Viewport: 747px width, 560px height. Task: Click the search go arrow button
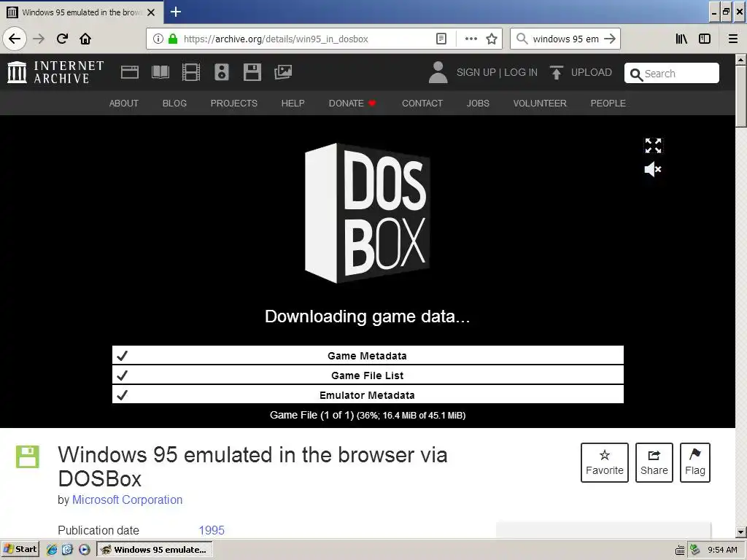pos(610,39)
